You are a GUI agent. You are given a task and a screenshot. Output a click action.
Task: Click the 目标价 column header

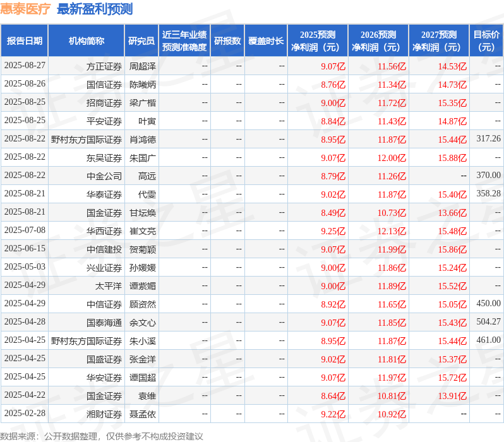pos(487,41)
